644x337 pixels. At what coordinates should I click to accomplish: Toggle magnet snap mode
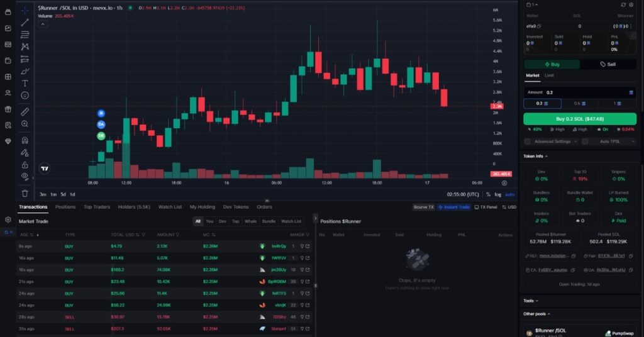[25, 140]
